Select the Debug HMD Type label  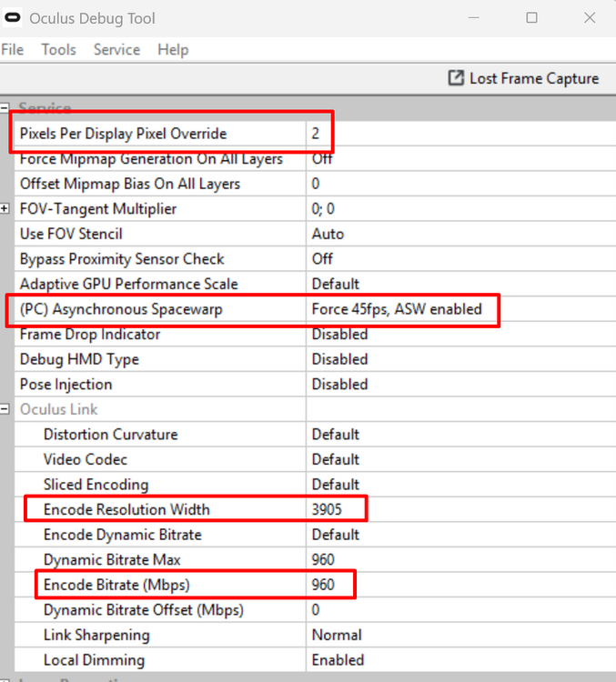(79, 359)
